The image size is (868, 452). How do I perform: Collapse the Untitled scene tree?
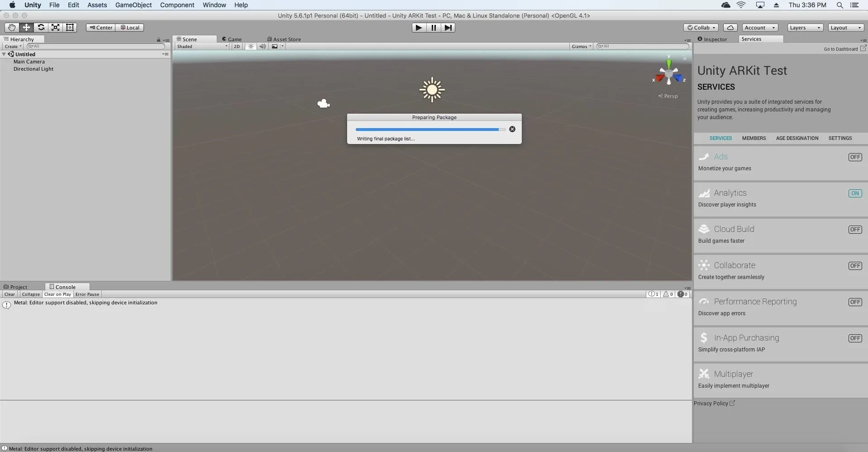(x=4, y=54)
